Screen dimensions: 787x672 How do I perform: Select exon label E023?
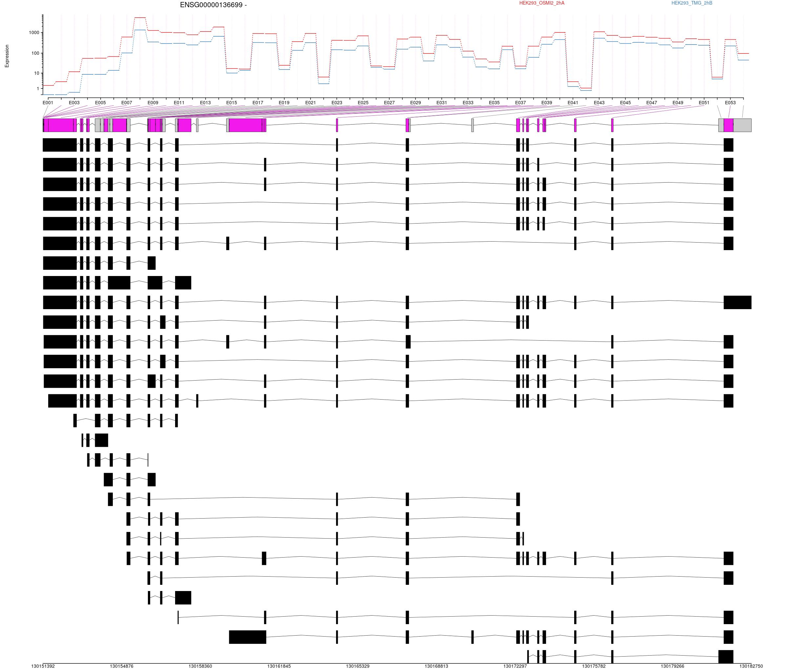336,103
